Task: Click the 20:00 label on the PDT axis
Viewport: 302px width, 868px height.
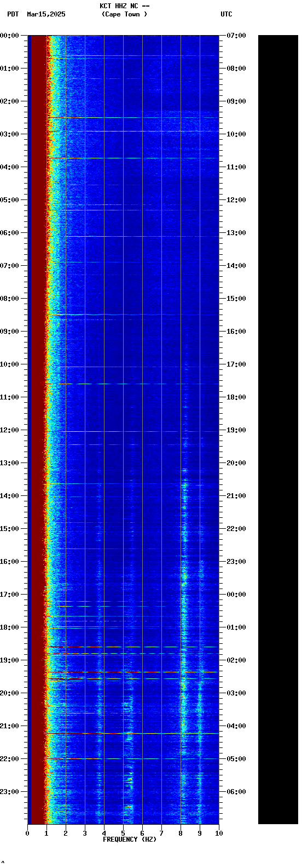Action: (x=9, y=693)
